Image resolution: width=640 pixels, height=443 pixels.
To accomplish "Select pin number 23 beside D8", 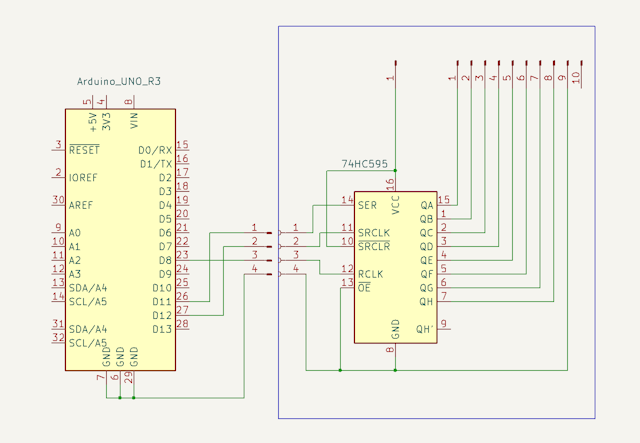I will click(x=182, y=255).
